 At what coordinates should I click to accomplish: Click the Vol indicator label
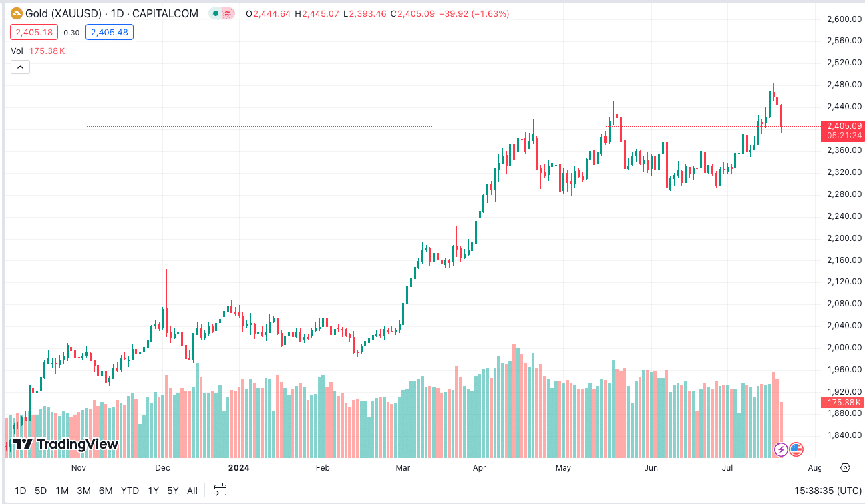pos(17,51)
